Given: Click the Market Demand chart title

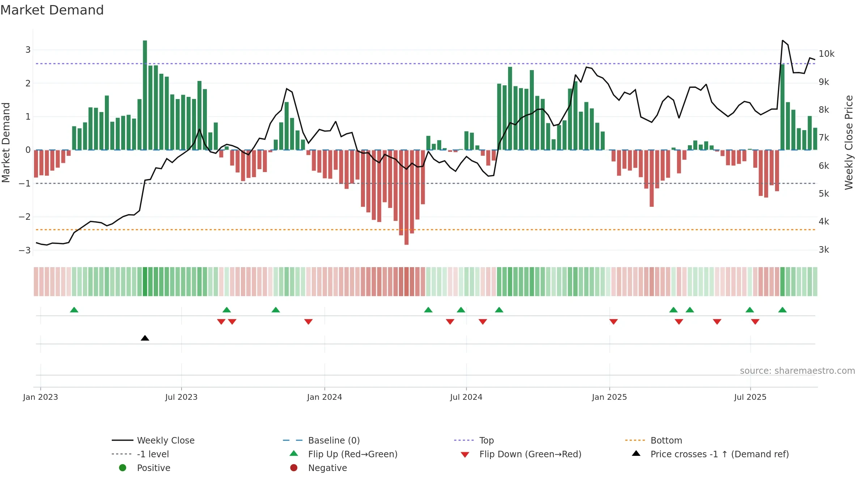Looking at the screenshot, I should 52,10.
